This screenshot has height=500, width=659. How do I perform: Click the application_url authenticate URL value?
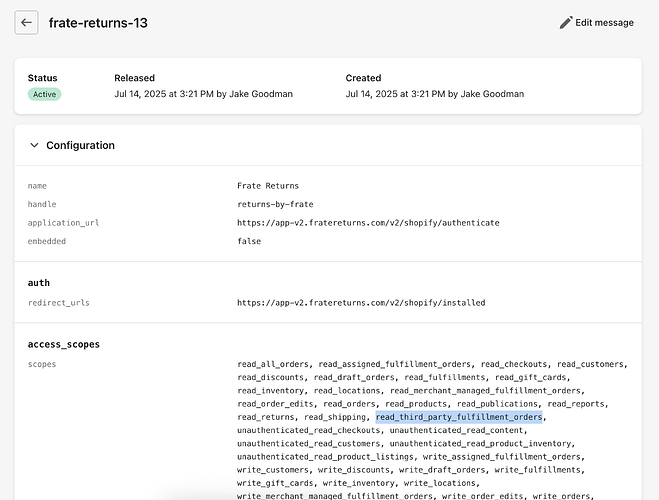point(368,223)
